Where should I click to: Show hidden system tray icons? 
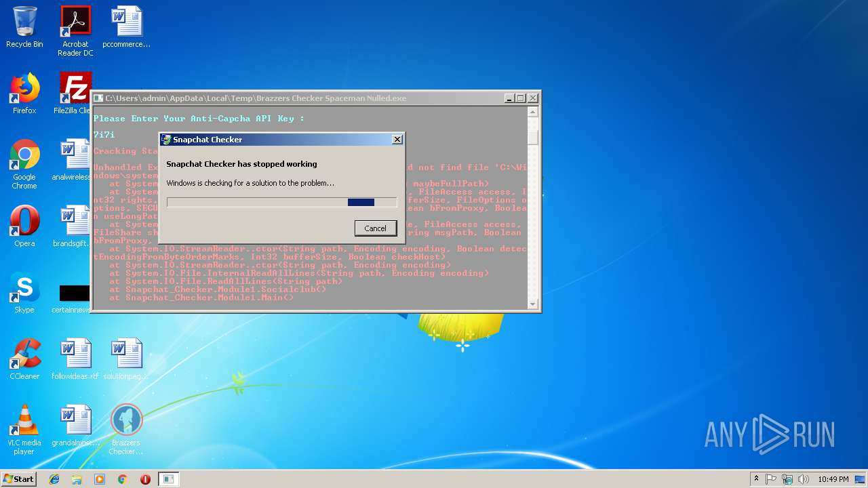point(756,479)
